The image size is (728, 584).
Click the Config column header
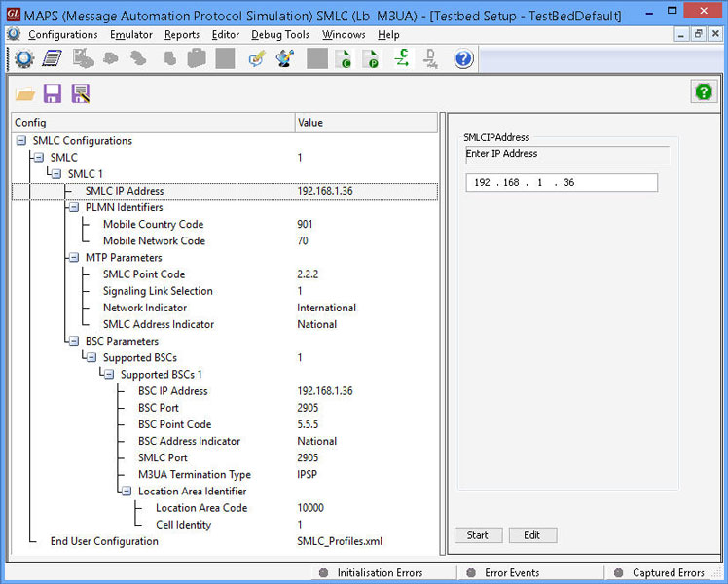point(153,123)
